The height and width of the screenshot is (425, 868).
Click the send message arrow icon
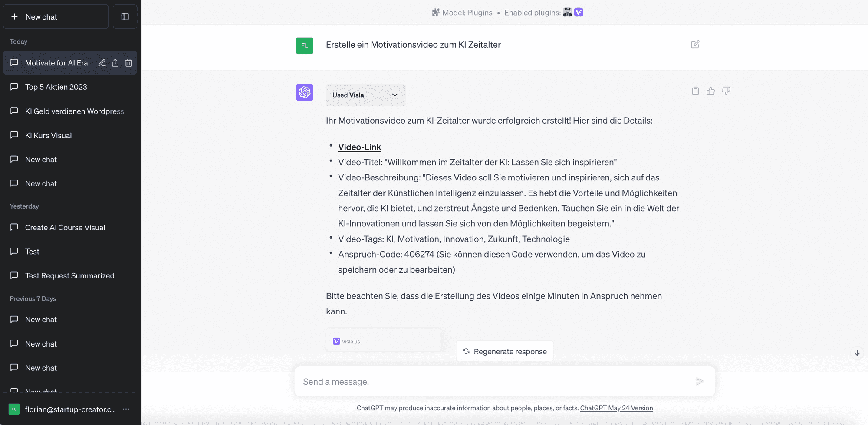[x=699, y=381]
